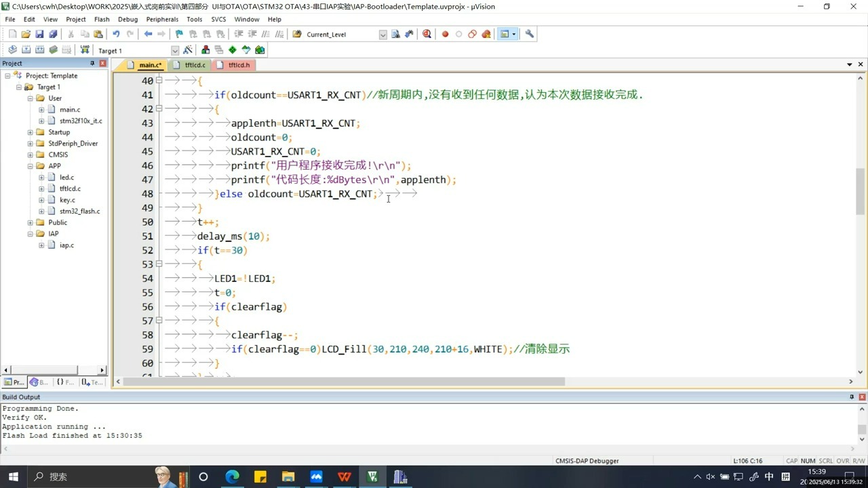
Task: Fold code block at line 40
Action: coord(159,80)
